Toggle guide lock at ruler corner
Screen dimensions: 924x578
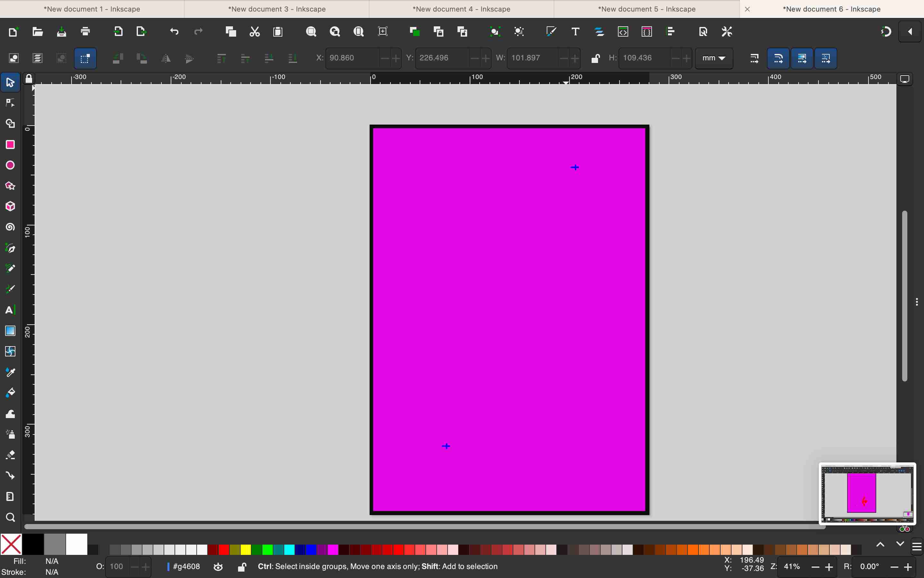click(x=29, y=79)
